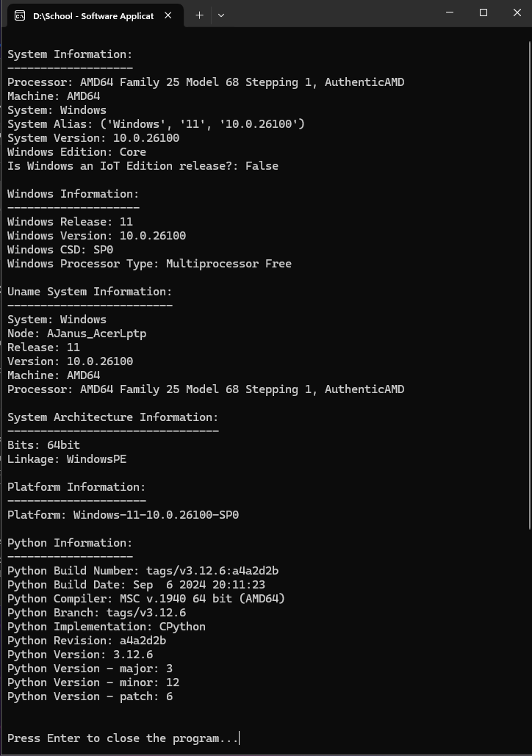Click the Windows Processor Type: Multiprocessor Free line
The height and width of the screenshot is (756, 532).
pos(149,264)
